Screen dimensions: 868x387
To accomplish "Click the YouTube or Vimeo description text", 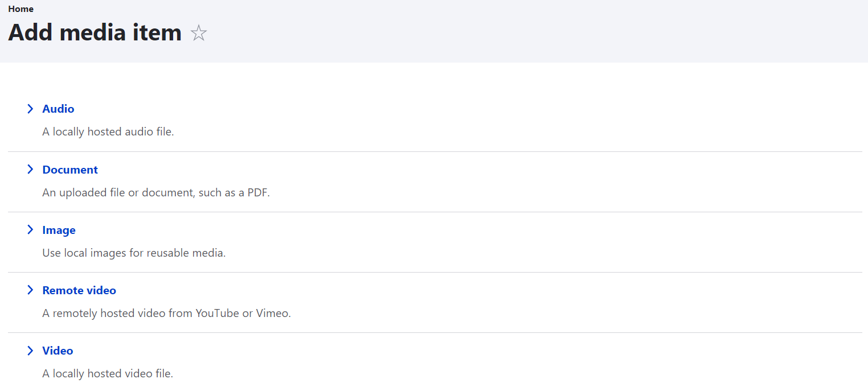I will (x=166, y=313).
